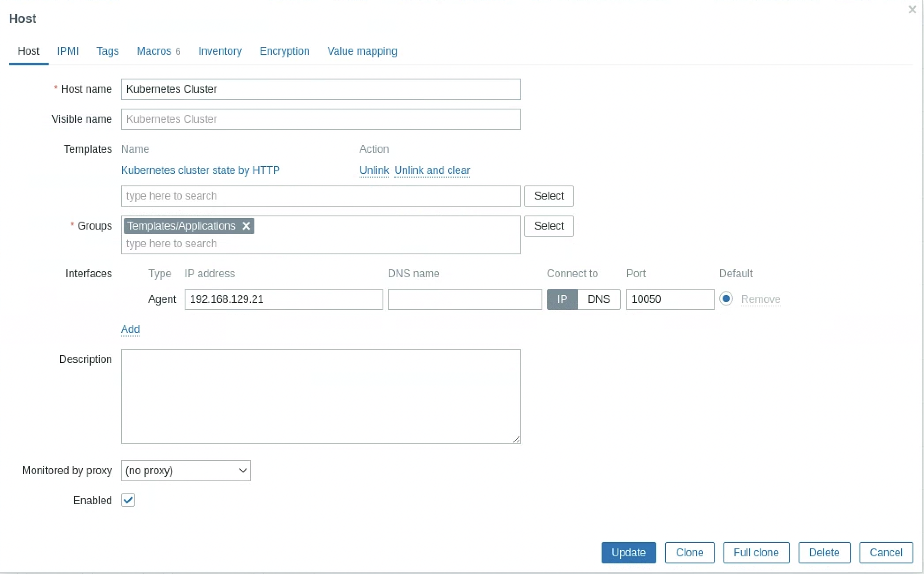Select the Default interface radio button
This screenshot has width=924, height=574.
coord(726,299)
